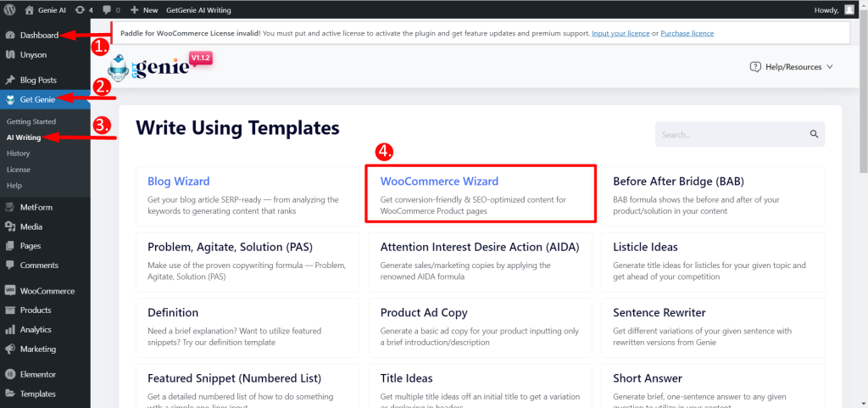Select the History submenu item

[x=19, y=154]
